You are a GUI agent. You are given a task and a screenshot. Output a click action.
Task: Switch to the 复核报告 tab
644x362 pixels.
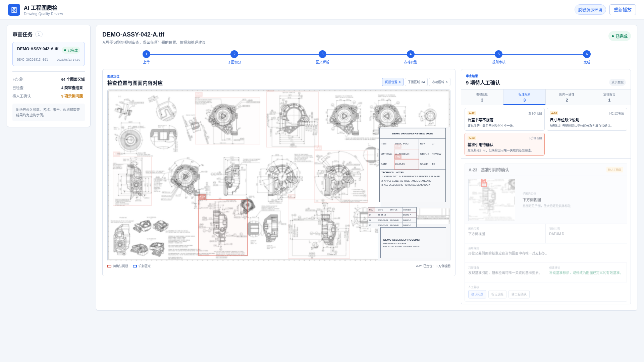coord(609,97)
